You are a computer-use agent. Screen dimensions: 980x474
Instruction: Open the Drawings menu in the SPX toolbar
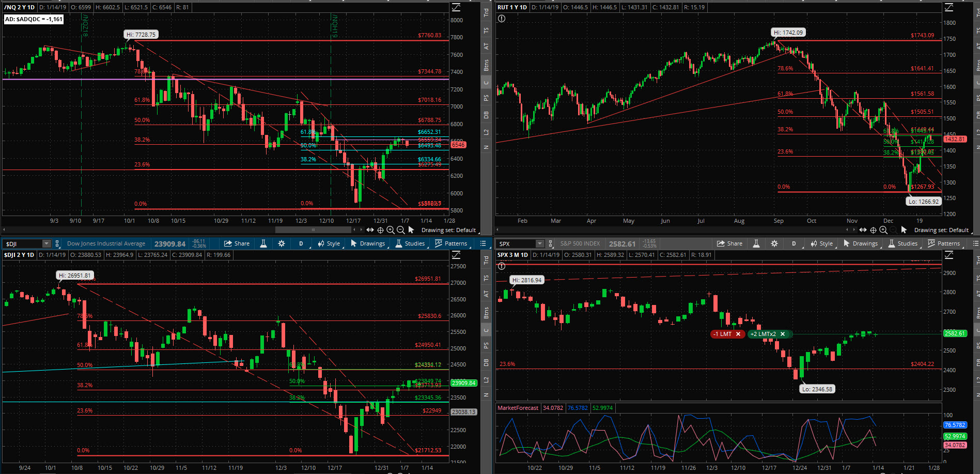[861, 243]
